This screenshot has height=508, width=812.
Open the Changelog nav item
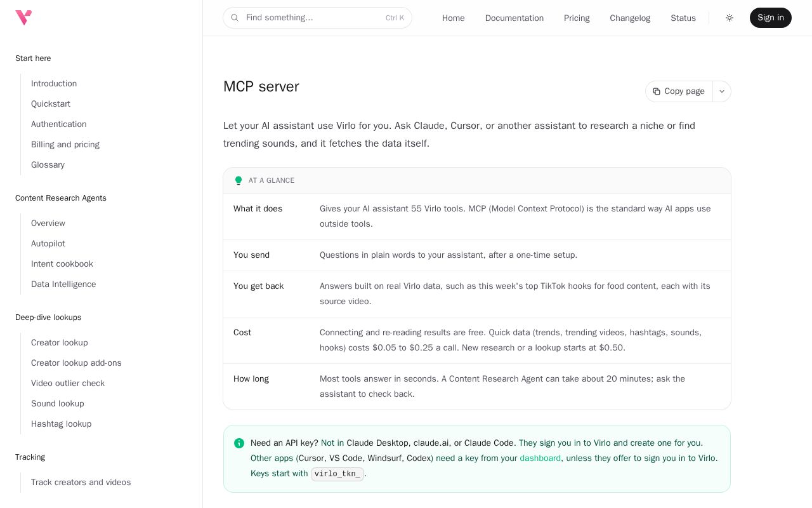pos(630,18)
